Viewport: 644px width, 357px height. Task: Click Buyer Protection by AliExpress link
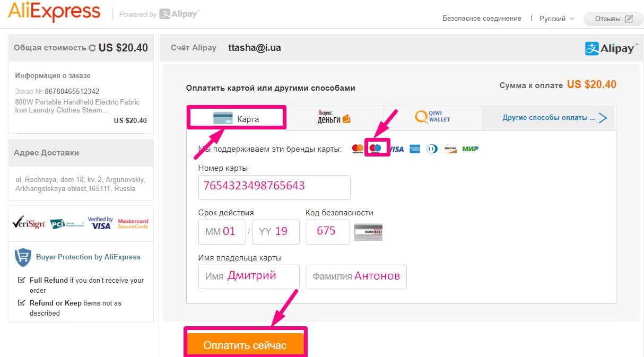point(88,257)
